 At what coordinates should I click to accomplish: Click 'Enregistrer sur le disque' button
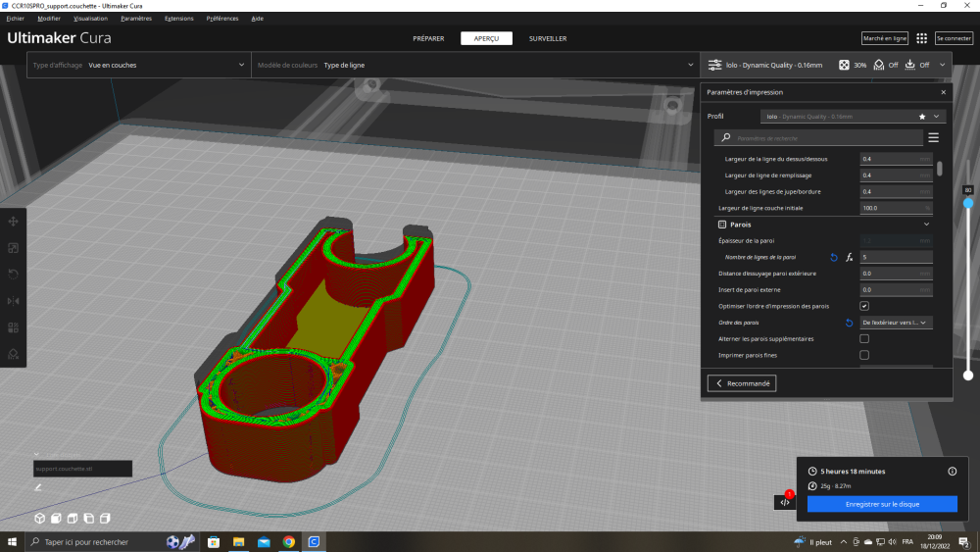[x=882, y=503]
